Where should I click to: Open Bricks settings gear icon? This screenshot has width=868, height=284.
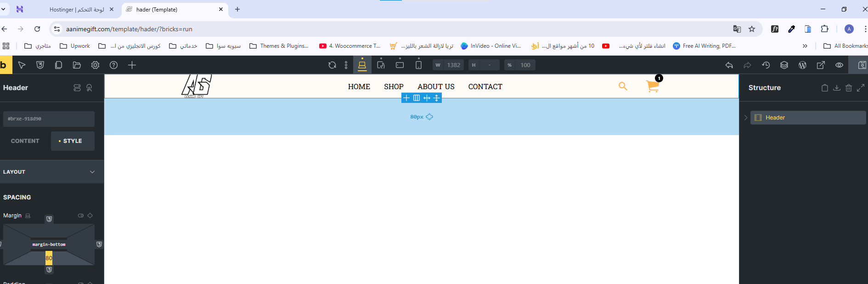(95, 65)
